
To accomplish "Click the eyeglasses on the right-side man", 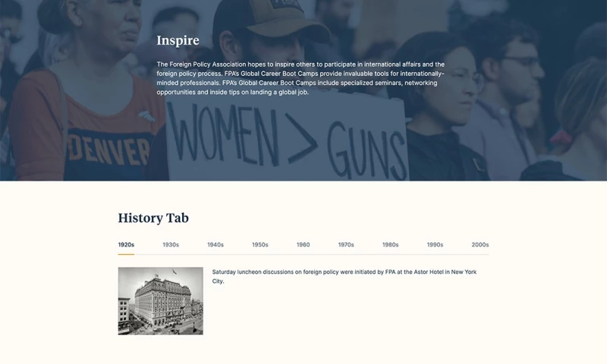I will [522, 61].
